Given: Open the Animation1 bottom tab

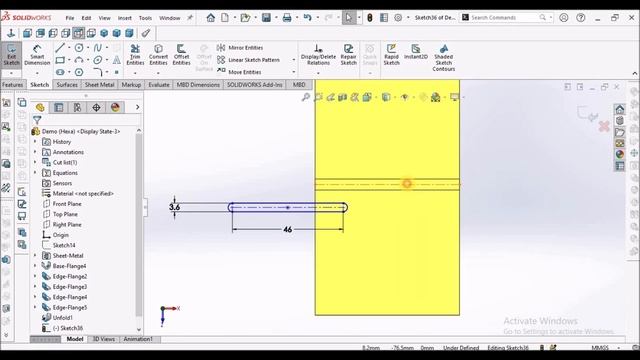Looking at the screenshot, I should click(x=138, y=339).
